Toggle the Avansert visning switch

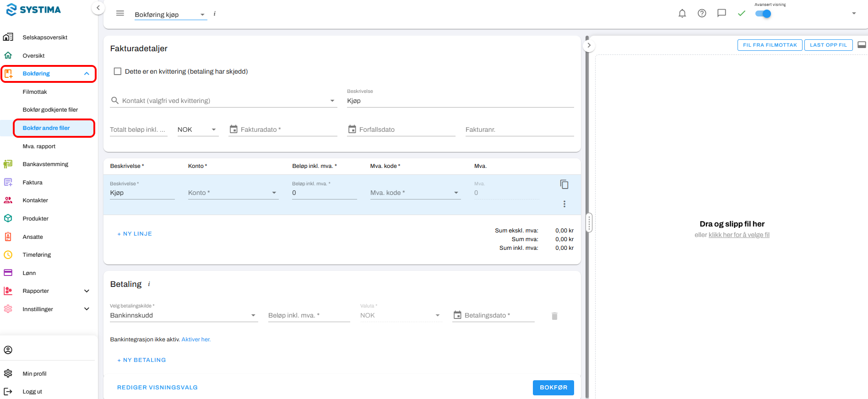click(x=763, y=14)
